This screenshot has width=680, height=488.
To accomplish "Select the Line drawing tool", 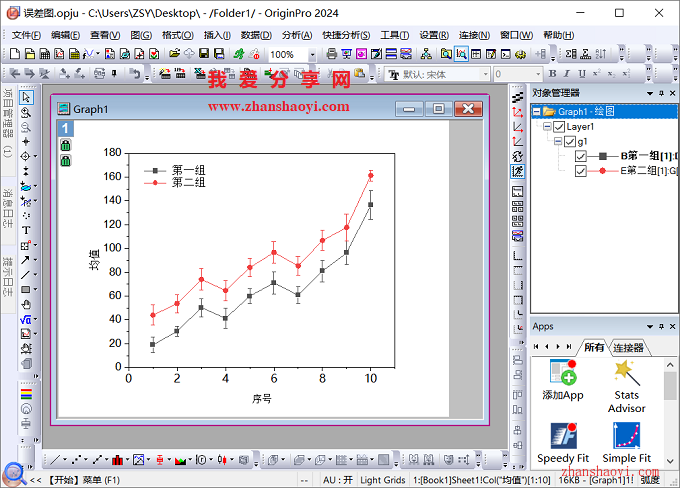I will [x=26, y=275].
